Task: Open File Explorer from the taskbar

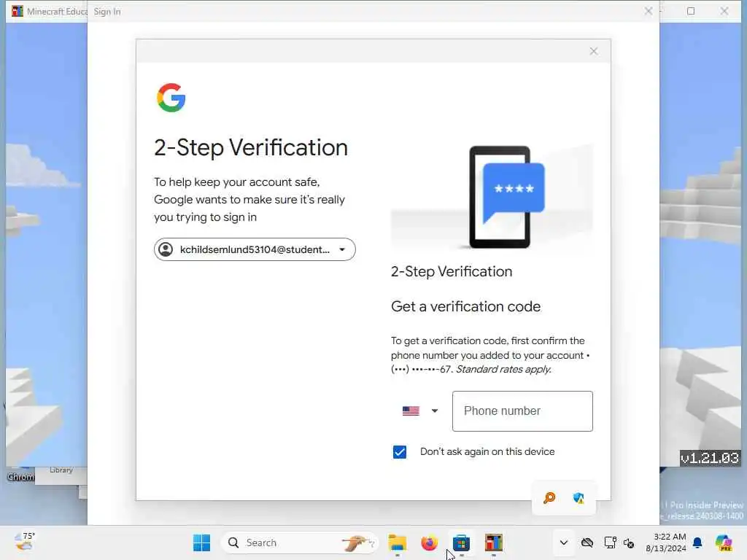Action: tap(397, 542)
